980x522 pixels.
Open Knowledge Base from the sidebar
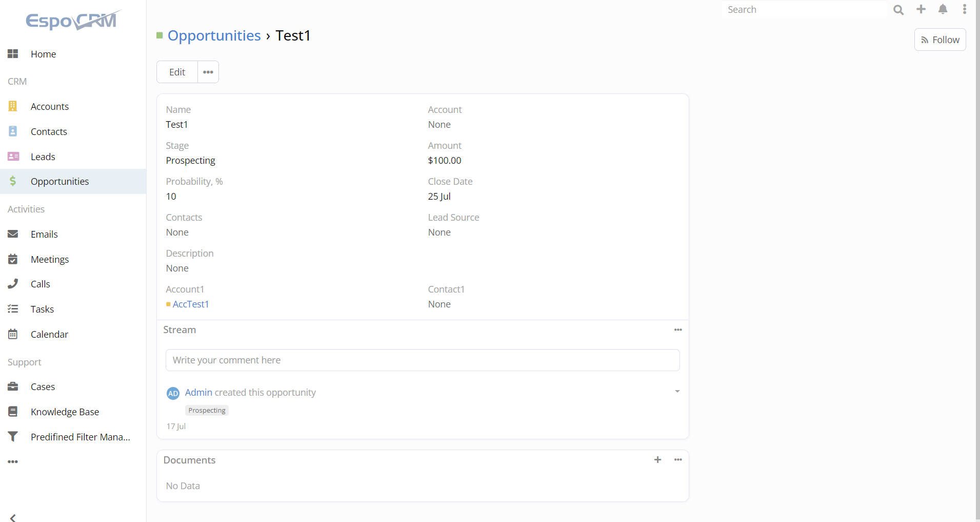click(65, 412)
